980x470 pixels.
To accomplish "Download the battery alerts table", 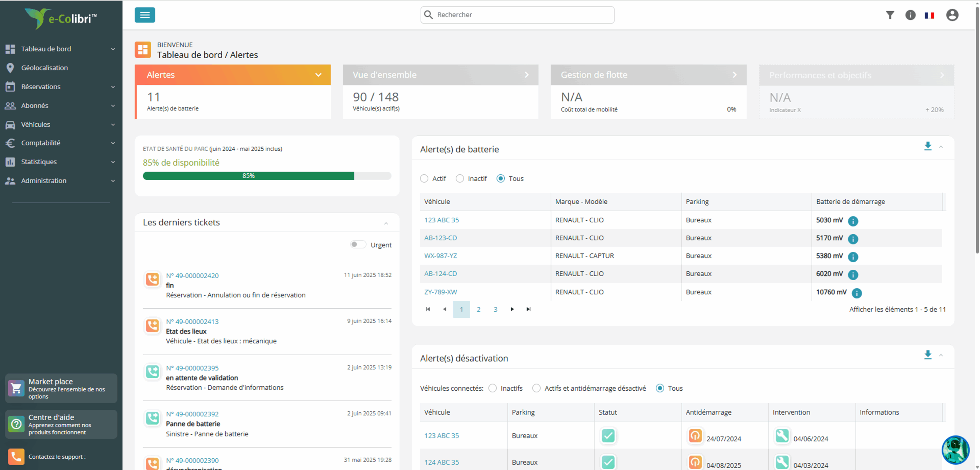I will coord(928,146).
